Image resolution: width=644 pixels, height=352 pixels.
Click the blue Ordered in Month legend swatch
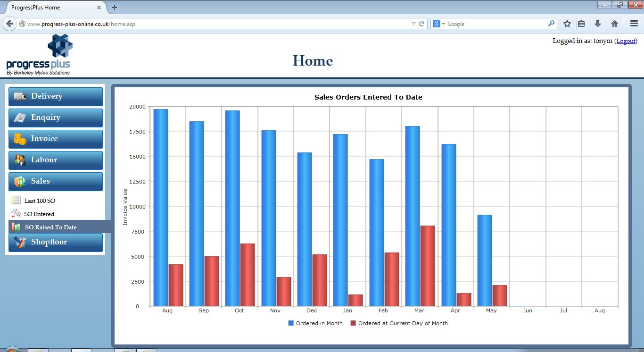[x=291, y=323]
